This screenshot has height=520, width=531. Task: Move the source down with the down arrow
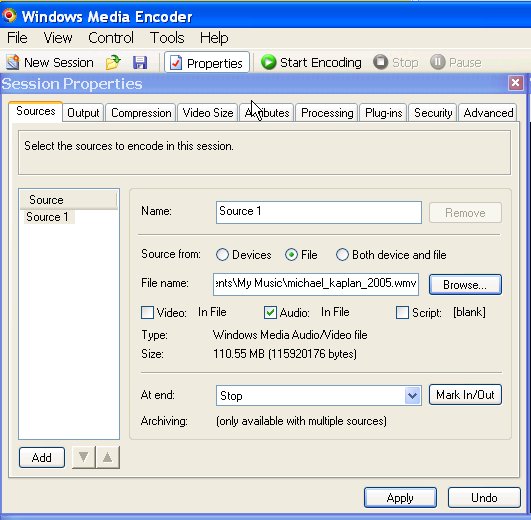(84, 457)
